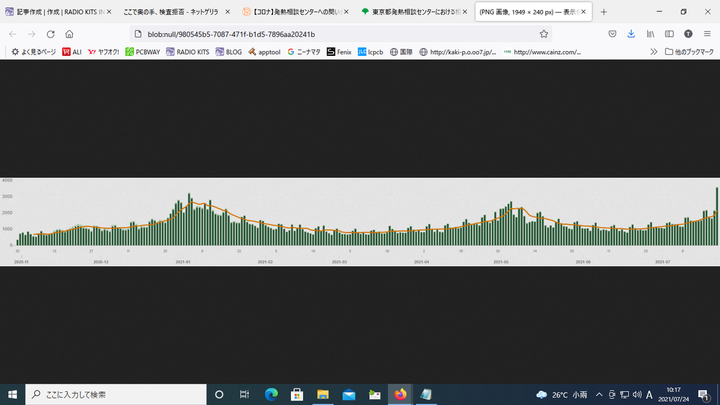Open the PCBWAY bookmark

150,51
